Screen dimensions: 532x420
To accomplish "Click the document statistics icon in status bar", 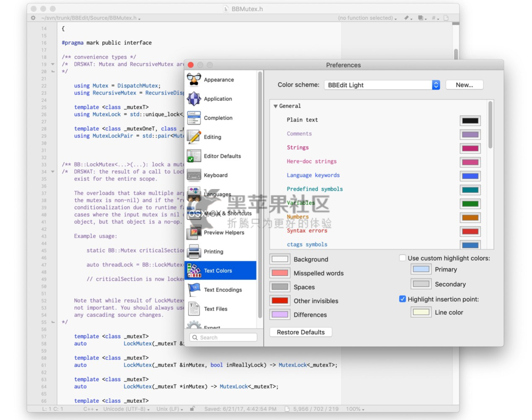I will point(287,409).
